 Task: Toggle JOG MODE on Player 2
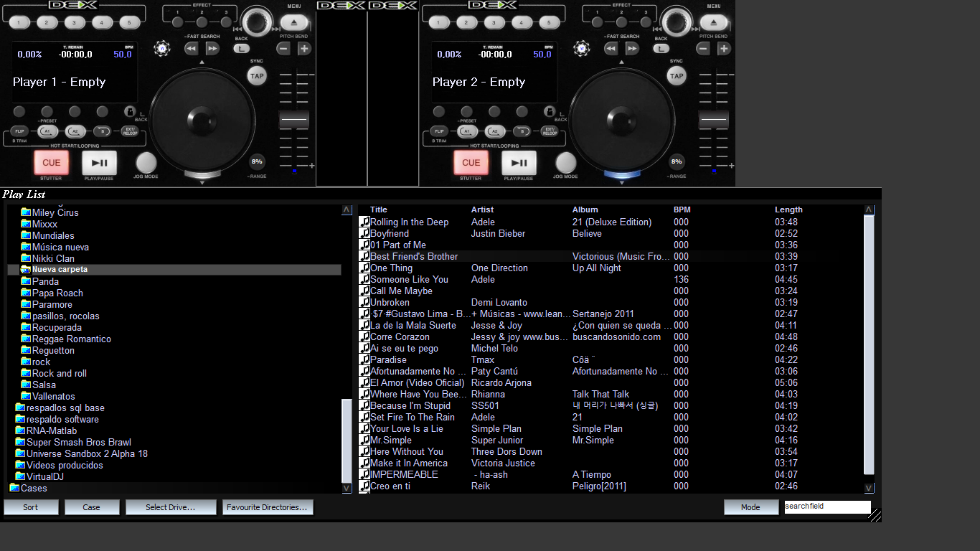click(x=566, y=163)
